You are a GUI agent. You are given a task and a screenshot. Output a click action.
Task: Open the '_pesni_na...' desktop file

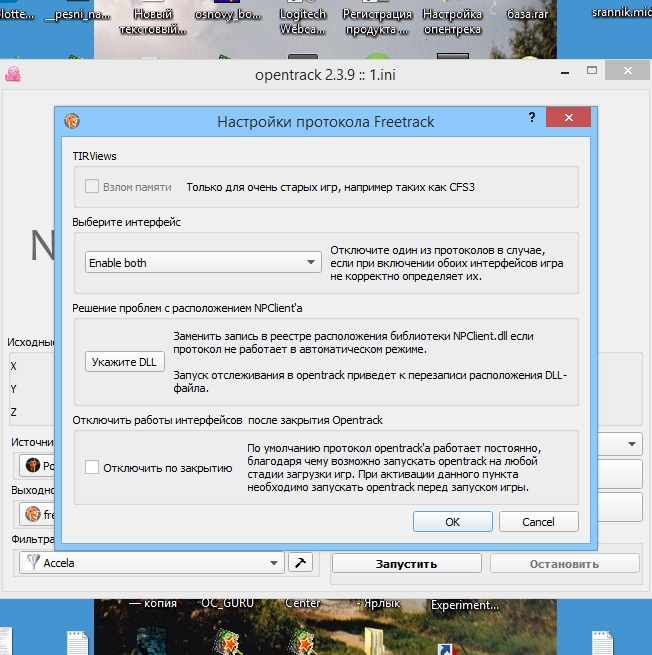point(78,14)
